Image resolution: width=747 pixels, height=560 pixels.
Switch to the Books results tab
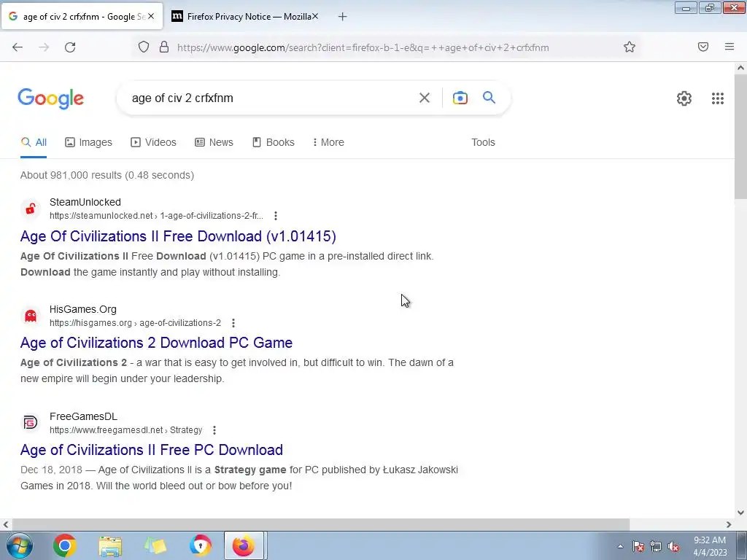pos(274,142)
